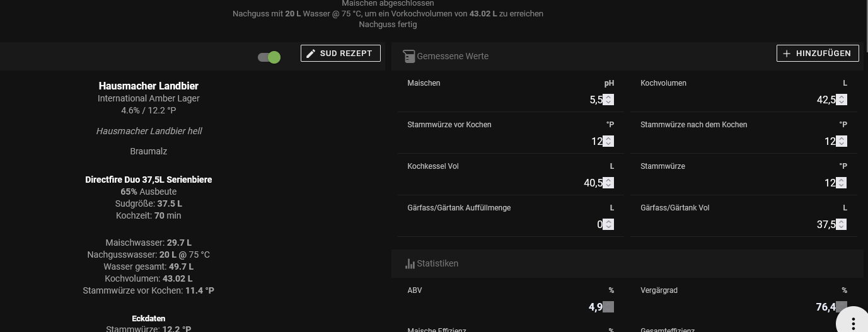Click the Kochkessel Vol spinner arrows

click(x=608, y=183)
